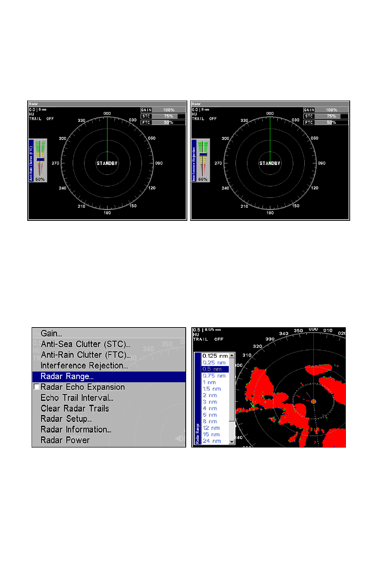Pick the 4 nm radar range

[x=215, y=408]
